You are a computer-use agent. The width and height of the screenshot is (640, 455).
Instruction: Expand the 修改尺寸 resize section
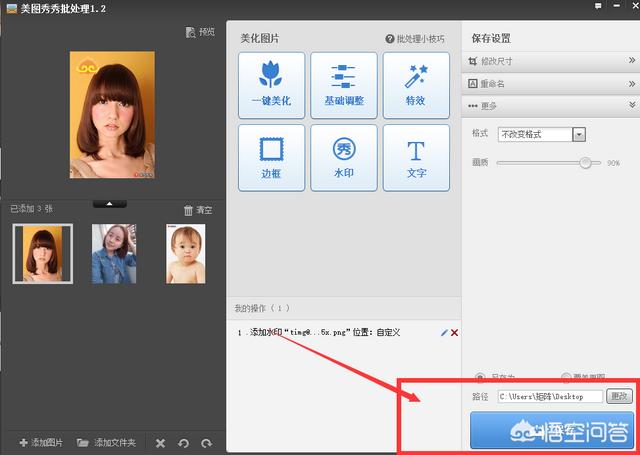[551, 61]
